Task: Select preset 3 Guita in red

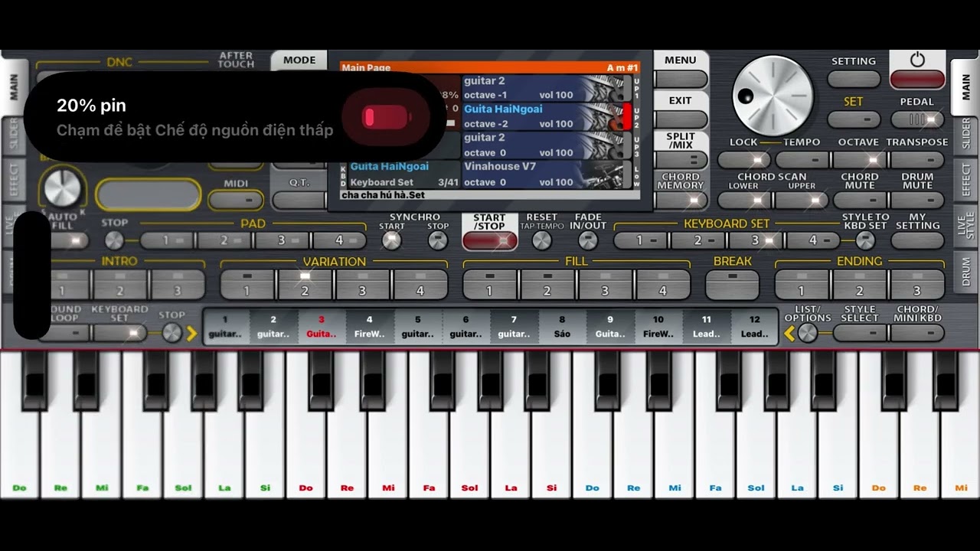Action: tap(322, 327)
